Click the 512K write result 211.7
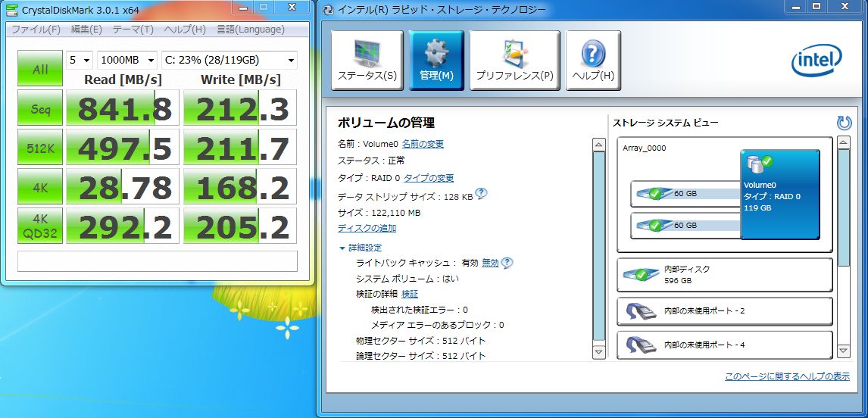The width and height of the screenshot is (868, 418). 240,147
